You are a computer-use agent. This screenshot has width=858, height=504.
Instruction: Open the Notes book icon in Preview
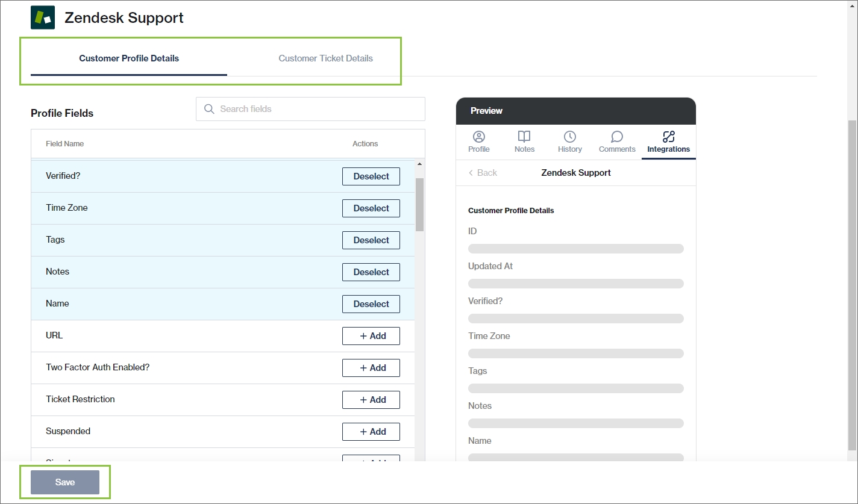(x=524, y=137)
